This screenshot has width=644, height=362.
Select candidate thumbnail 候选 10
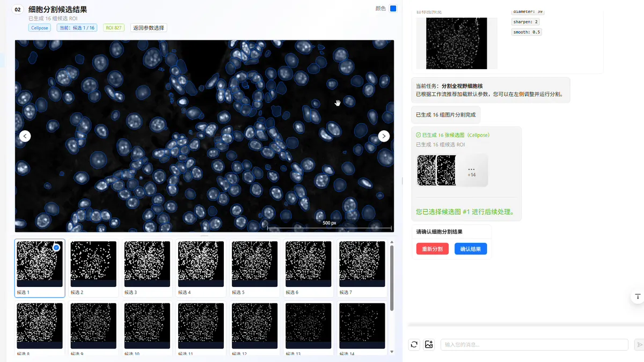tap(147, 329)
